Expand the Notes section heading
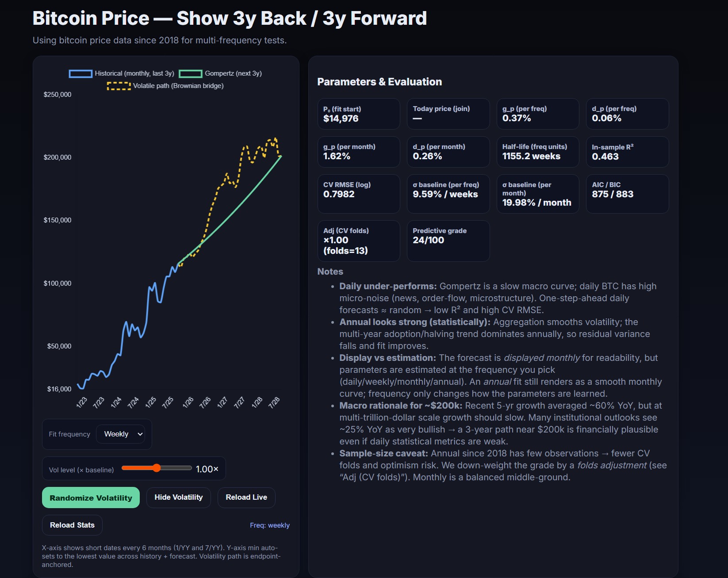Viewport: 728px width, 578px height. point(330,271)
